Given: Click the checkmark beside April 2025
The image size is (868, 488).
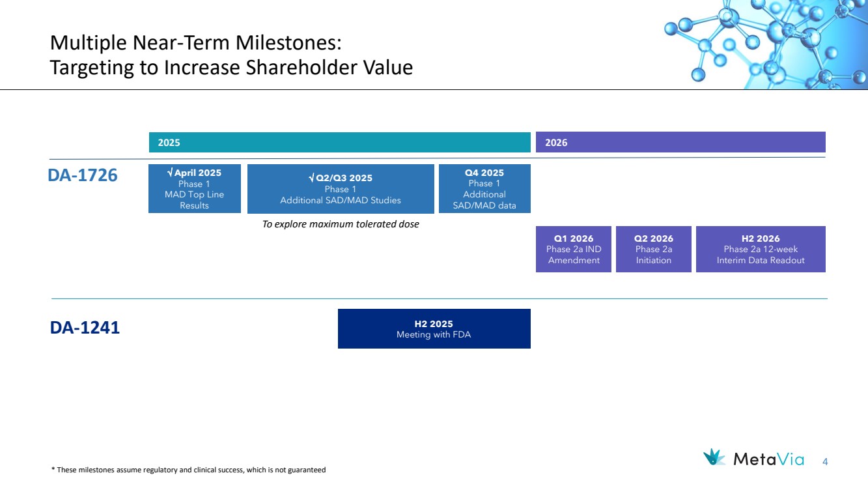Looking at the screenshot, I should click(x=170, y=173).
